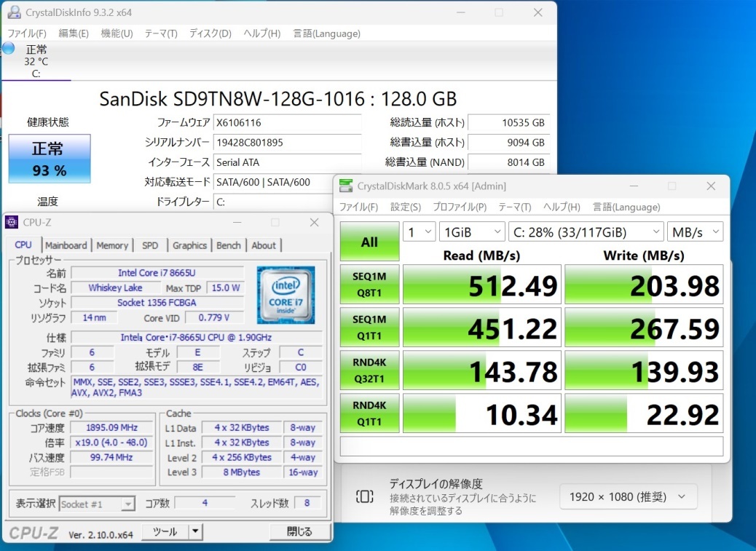Run all benchmarks with the All button
Image resolution: width=756 pixels, height=551 pixels.
[369, 242]
